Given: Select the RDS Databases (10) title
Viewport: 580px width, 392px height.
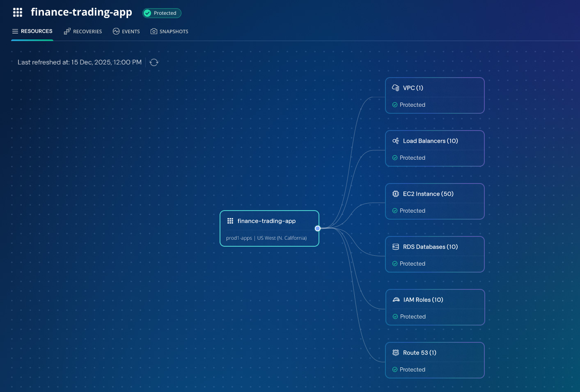Looking at the screenshot, I should coord(430,247).
